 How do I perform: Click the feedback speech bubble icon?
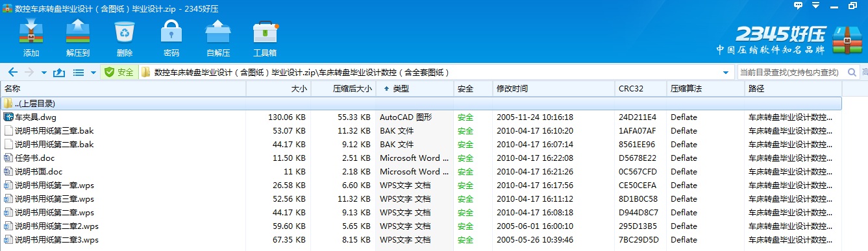click(x=799, y=5)
